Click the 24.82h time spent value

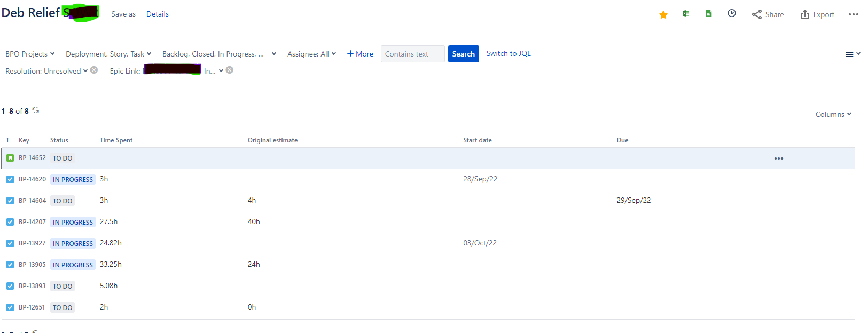point(111,243)
